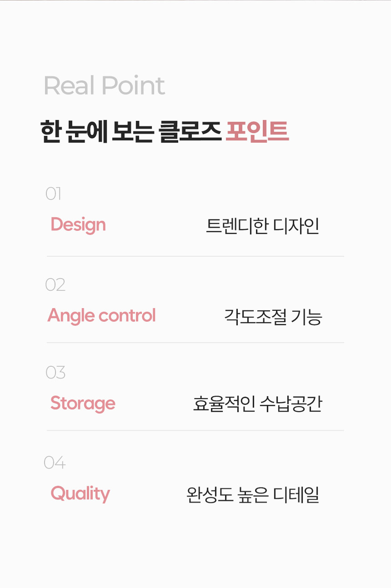Screen dimensions: 391x588
Task: Open the Angle control point
Action: coord(102,315)
